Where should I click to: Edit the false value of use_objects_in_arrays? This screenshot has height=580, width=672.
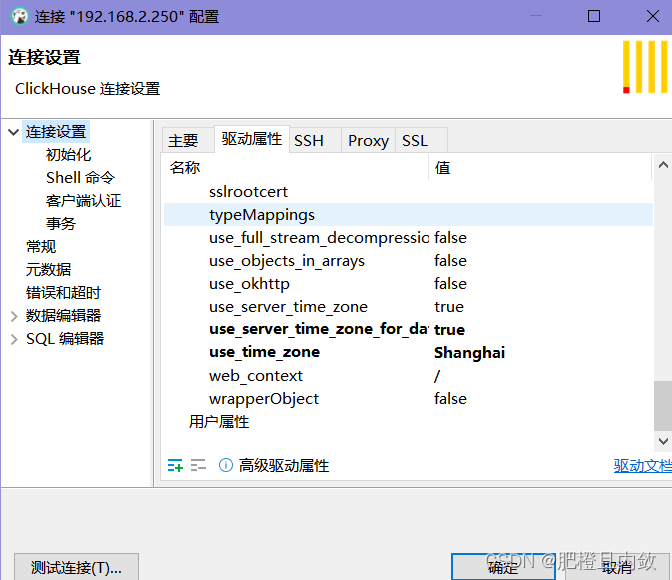450,261
